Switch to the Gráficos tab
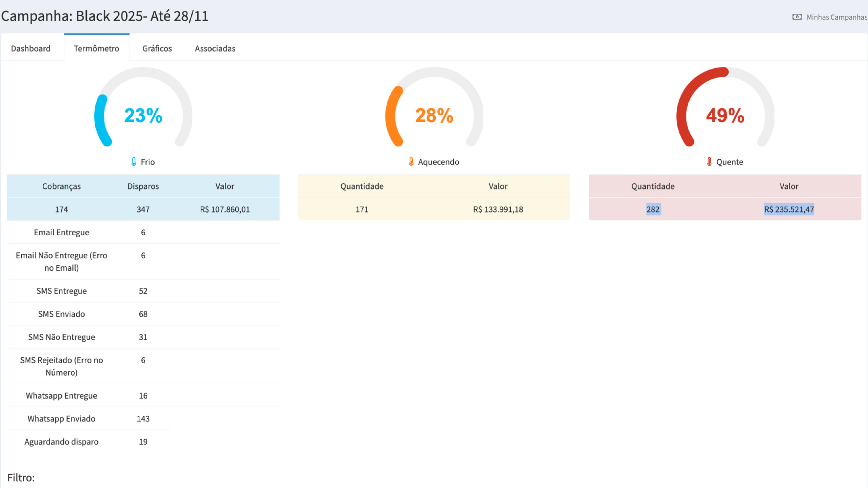The width and height of the screenshot is (868, 488). coord(157,48)
